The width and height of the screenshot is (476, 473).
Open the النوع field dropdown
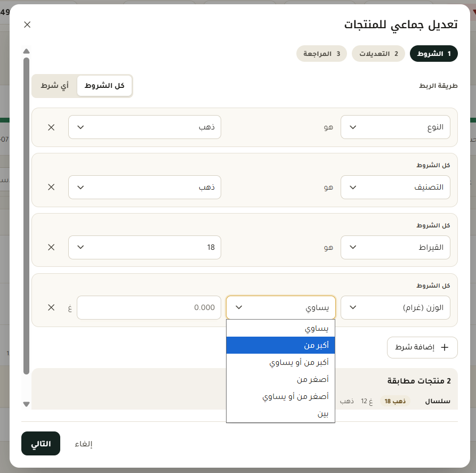[x=396, y=127]
